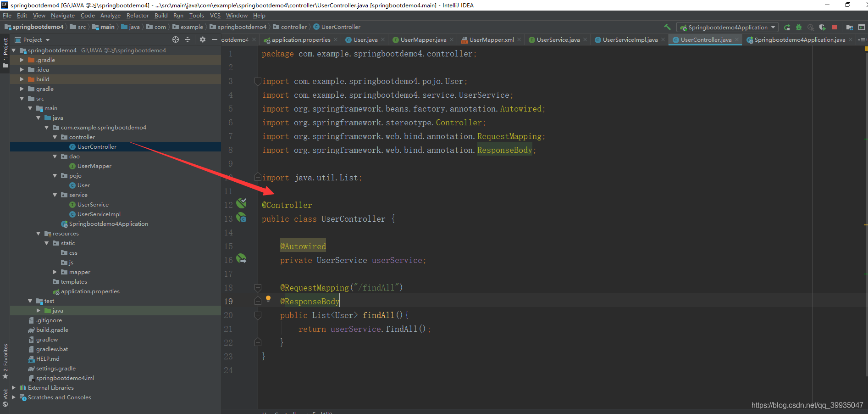Open the File menu
868x414 pixels.
pyautogui.click(x=7, y=16)
